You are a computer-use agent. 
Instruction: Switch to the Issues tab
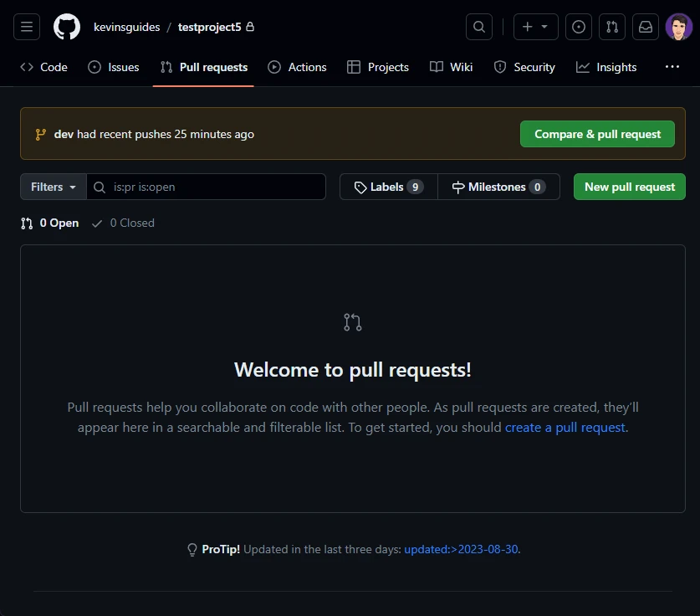tap(114, 67)
